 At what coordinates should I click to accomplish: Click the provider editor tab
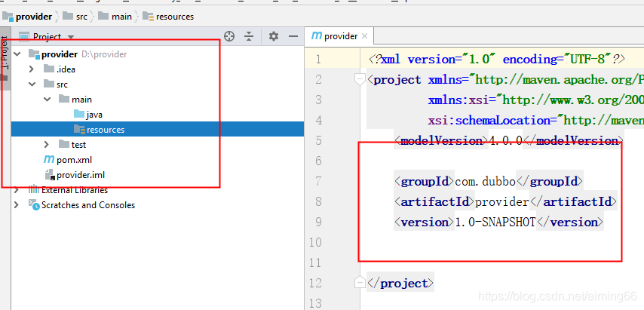pyautogui.click(x=339, y=36)
